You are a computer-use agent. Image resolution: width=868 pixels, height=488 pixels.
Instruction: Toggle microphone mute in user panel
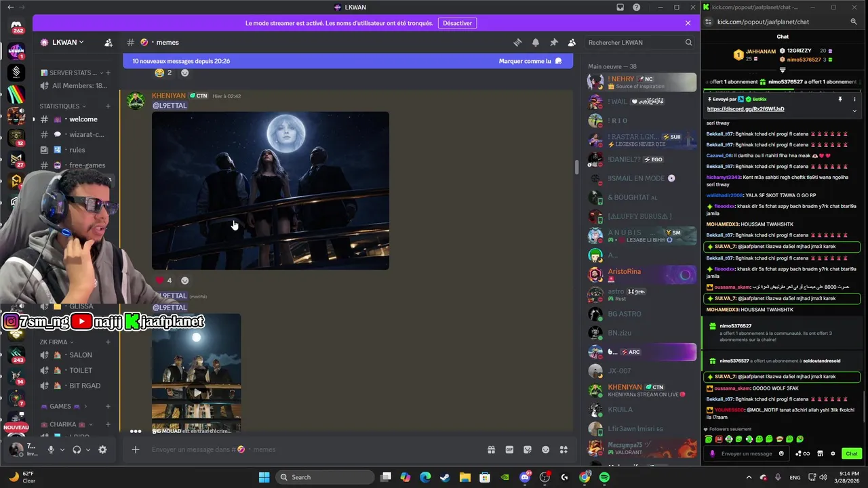click(x=51, y=449)
